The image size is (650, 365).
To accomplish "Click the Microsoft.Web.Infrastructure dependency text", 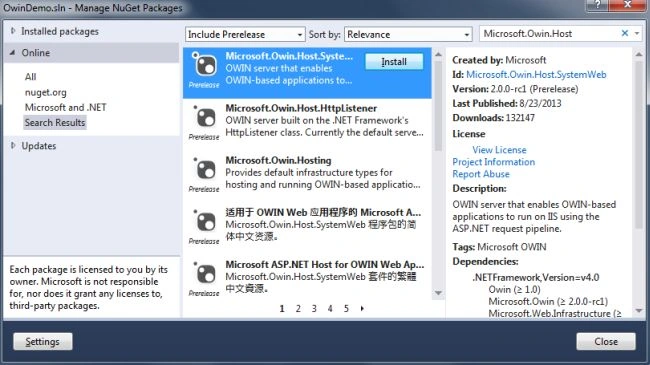I will tap(555, 314).
